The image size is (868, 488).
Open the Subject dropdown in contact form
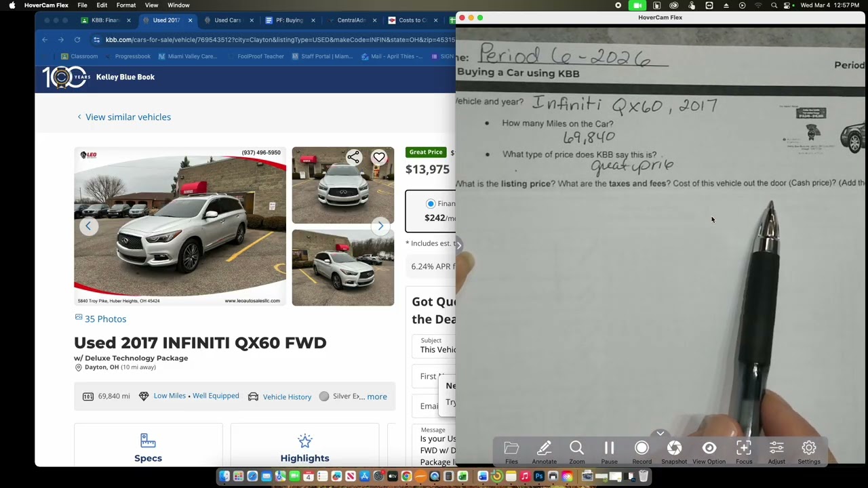(434, 346)
